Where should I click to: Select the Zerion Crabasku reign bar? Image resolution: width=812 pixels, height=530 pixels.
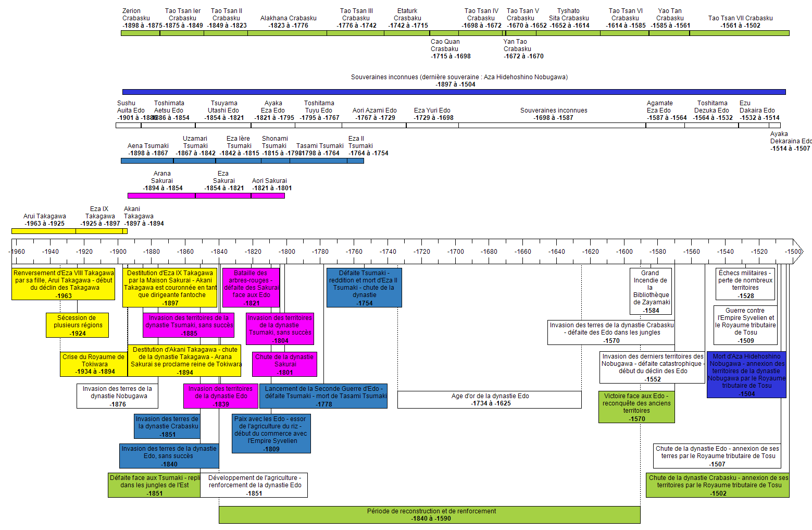click(x=140, y=33)
